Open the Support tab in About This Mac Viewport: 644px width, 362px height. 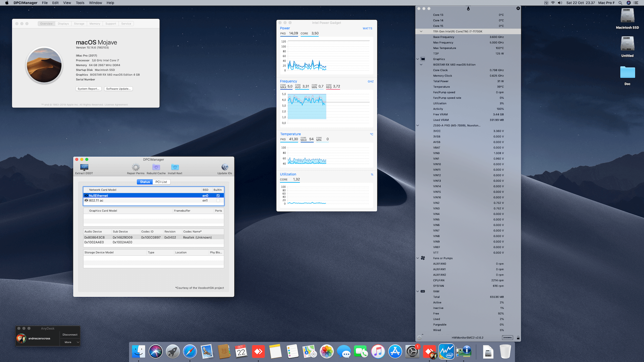click(111, 24)
